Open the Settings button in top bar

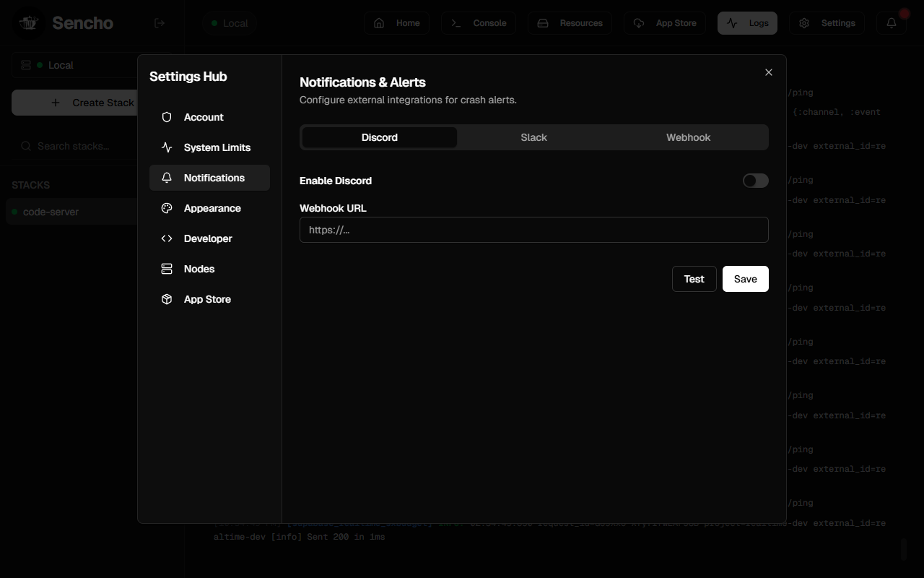tap(827, 23)
